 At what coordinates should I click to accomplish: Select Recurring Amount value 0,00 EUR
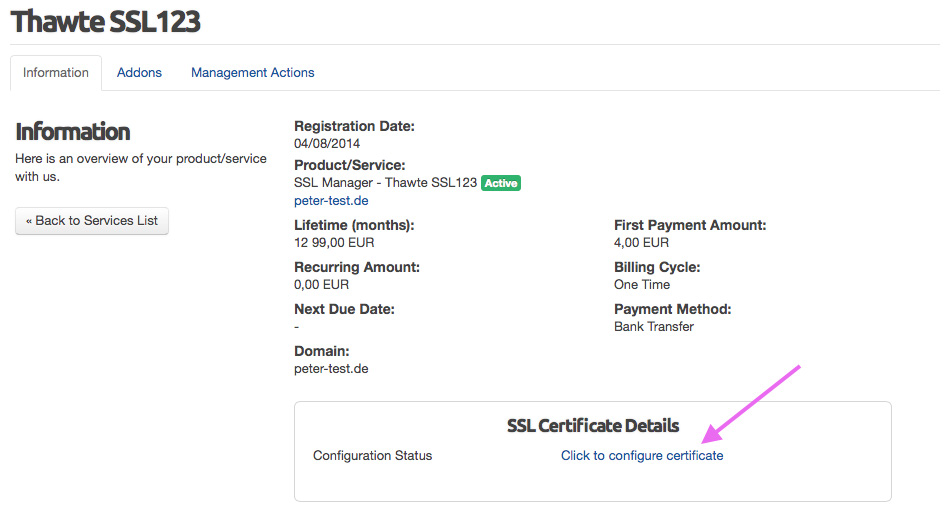pos(321,285)
